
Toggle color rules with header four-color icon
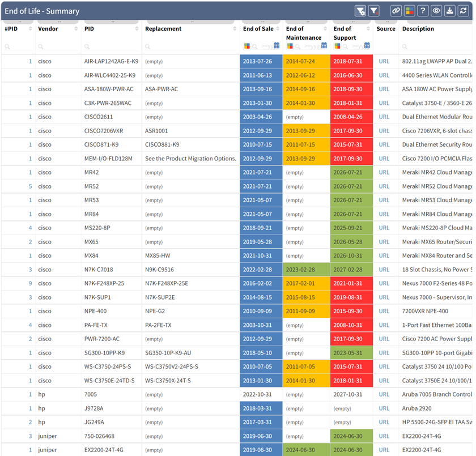tap(409, 11)
